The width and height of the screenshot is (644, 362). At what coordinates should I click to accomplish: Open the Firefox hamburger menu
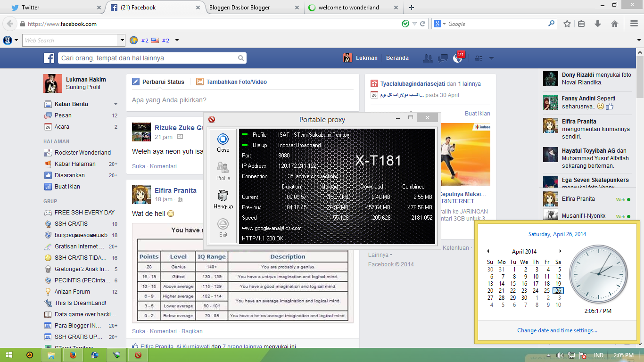pos(634,24)
